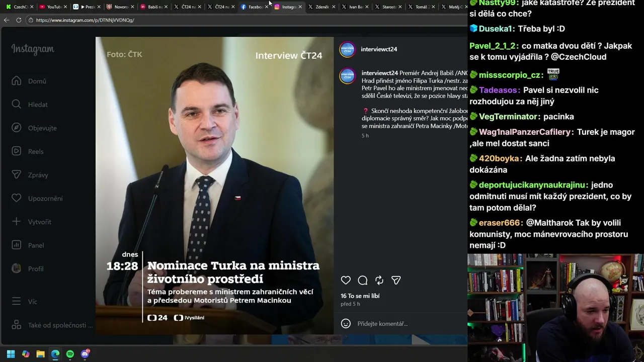Click the interviewct24 avatar in post header

pyautogui.click(x=348, y=49)
